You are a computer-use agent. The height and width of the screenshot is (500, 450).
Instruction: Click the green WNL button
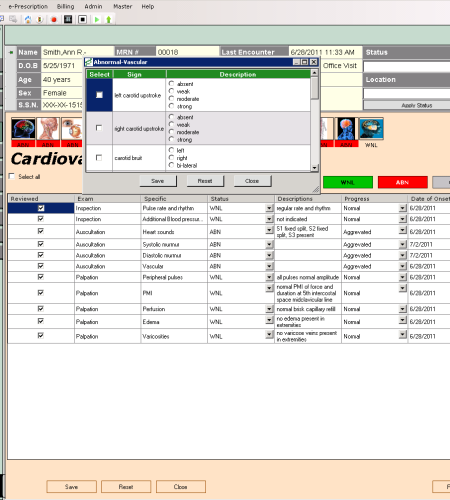(348, 182)
